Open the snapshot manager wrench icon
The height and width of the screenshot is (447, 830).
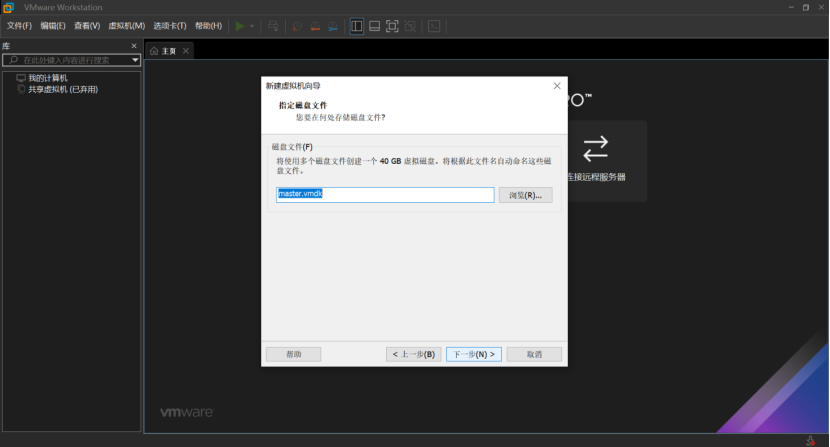(x=332, y=26)
